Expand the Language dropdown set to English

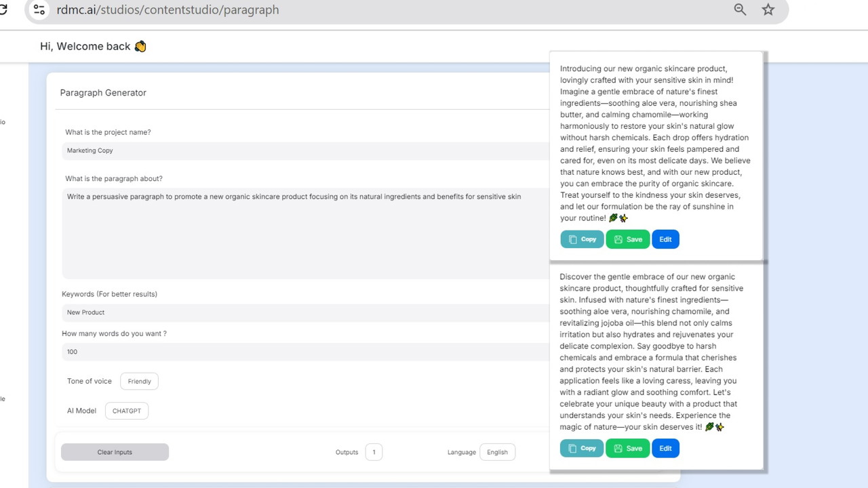coord(497,452)
